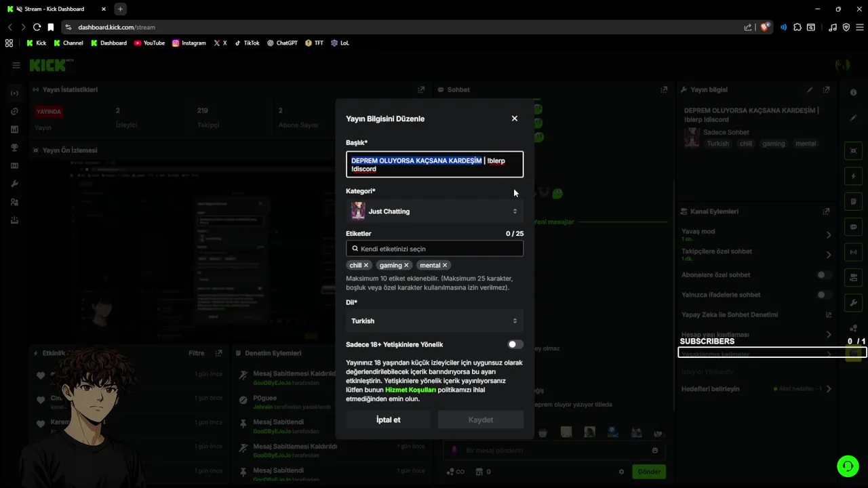Reload the browser page
Viewport: 868px width, 488px height.
[x=37, y=27]
